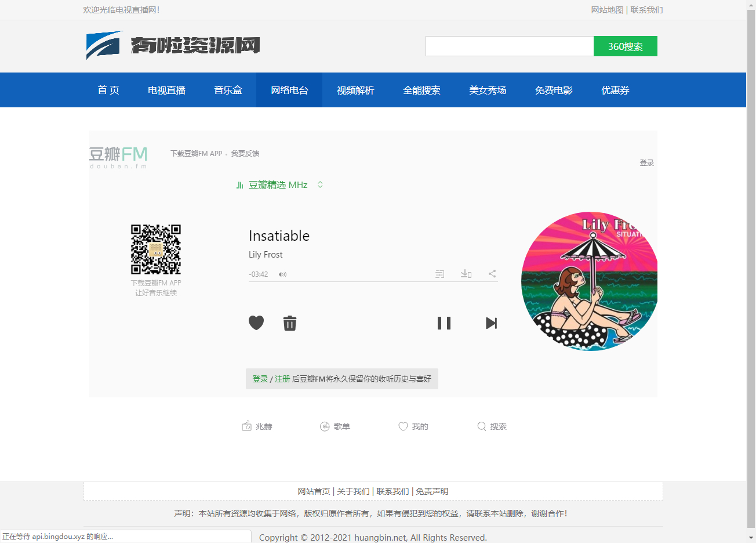The width and height of the screenshot is (756, 543).
Task: Open the 下载豆瓣FM APP link
Action: (197, 154)
